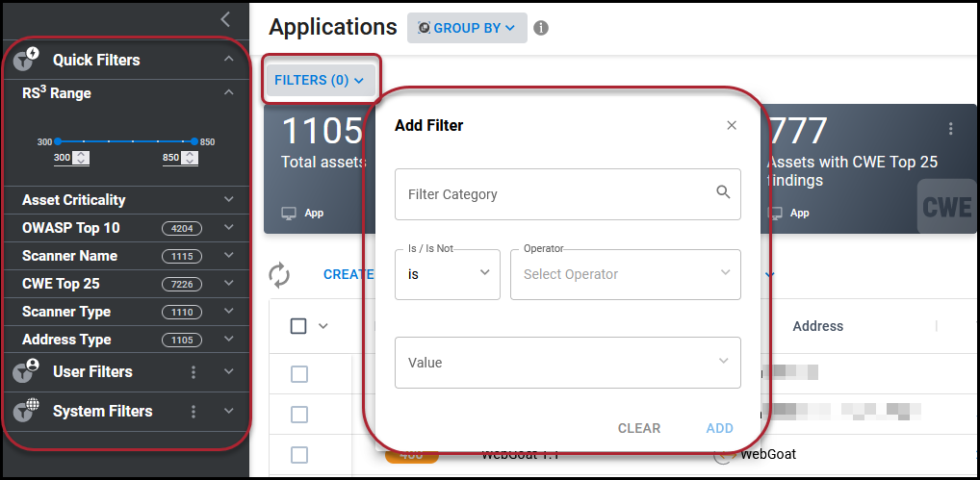Collapse the RS3 Range section
Image resolution: width=980 pixels, height=480 pixels.
click(229, 92)
